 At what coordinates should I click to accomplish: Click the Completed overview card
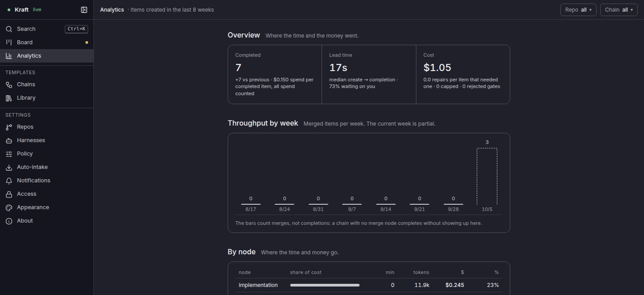tap(275, 74)
